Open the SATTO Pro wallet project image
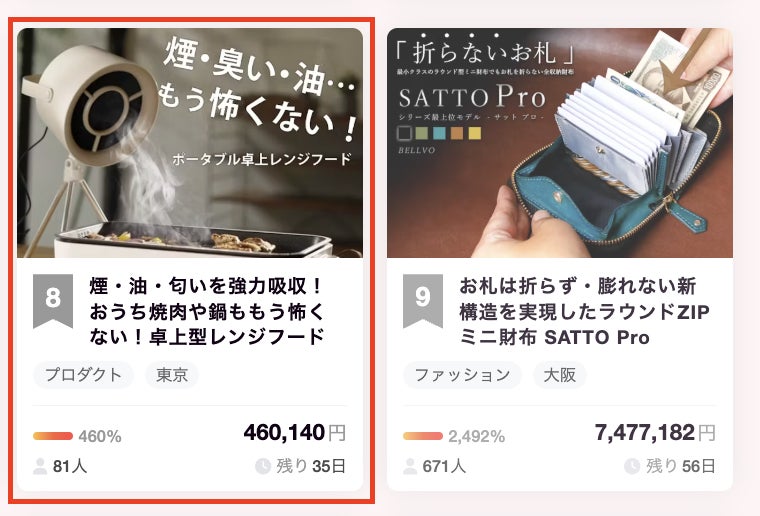The height and width of the screenshot is (516, 760). [560, 143]
